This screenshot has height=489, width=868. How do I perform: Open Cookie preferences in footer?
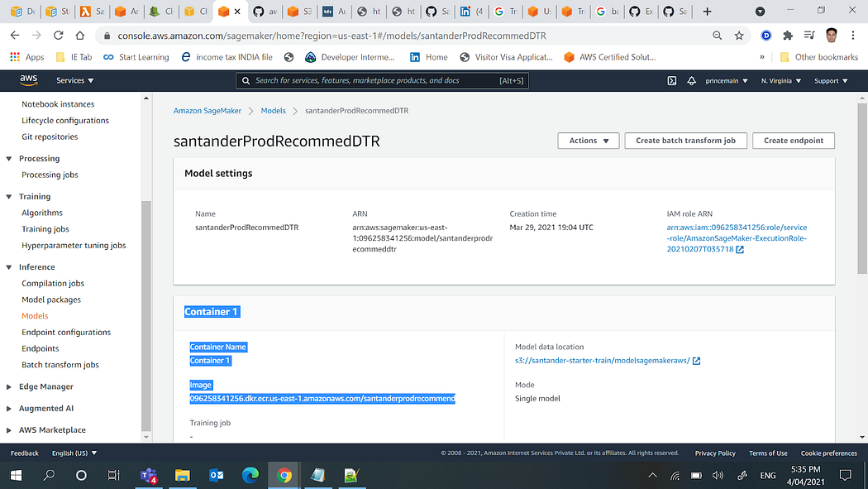tap(828, 453)
